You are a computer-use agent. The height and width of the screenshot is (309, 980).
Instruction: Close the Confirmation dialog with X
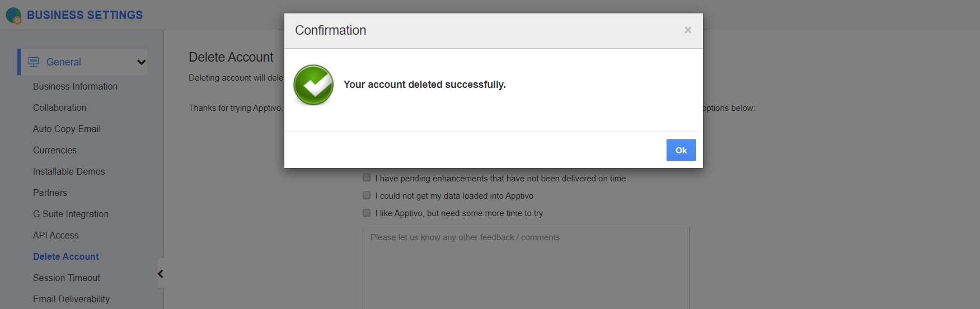(688, 30)
